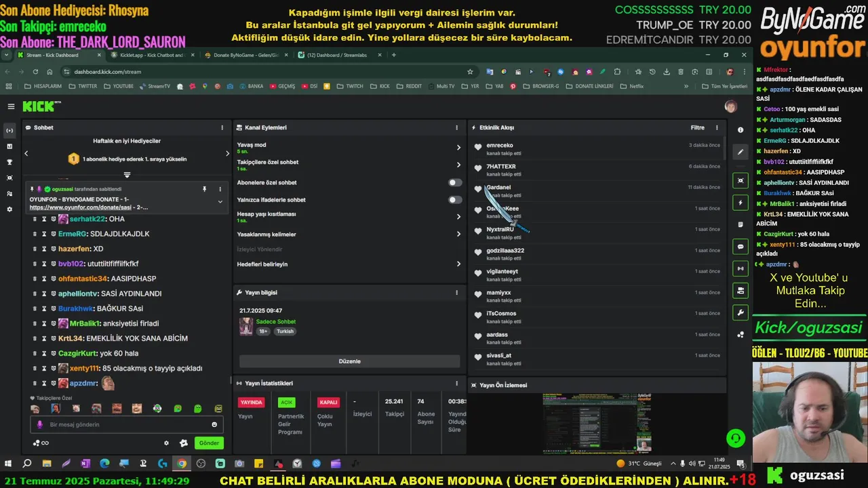This screenshot has width=868, height=488.
Task: Open chat settings gear beside Gönder
Action: click(x=166, y=443)
